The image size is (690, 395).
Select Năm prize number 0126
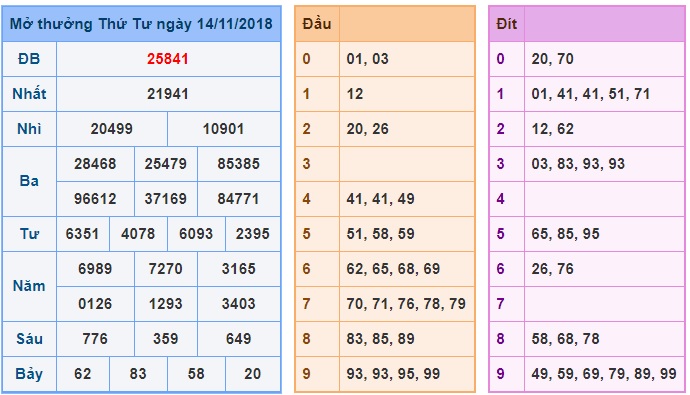click(95, 304)
